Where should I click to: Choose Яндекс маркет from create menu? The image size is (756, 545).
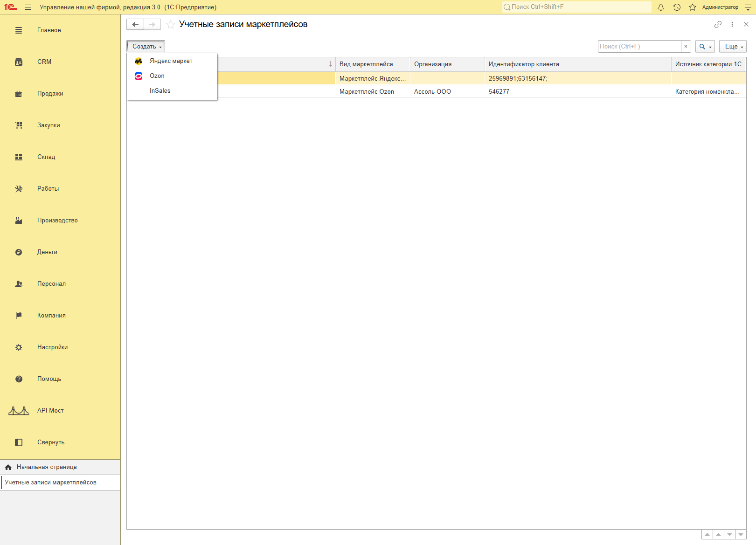click(x=172, y=61)
